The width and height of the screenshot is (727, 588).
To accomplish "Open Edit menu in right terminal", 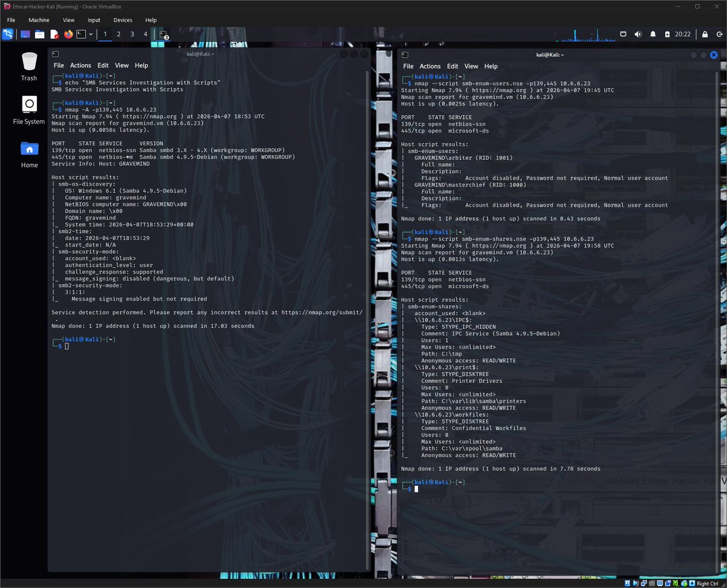I will coord(453,66).
